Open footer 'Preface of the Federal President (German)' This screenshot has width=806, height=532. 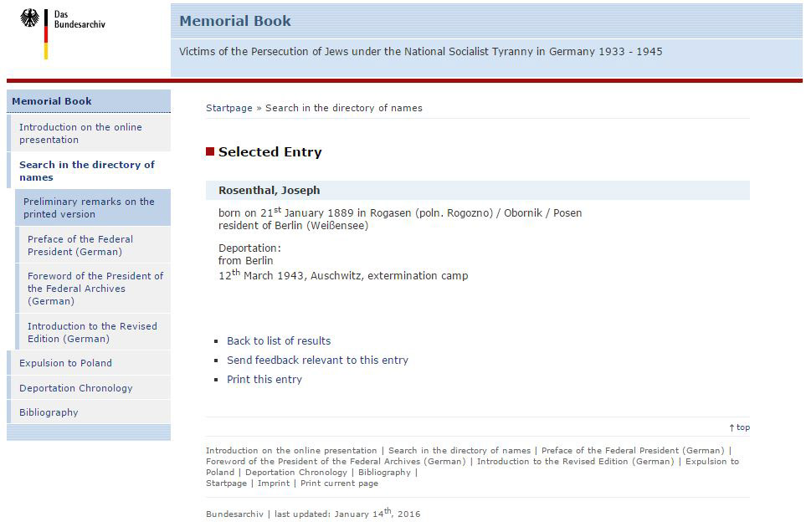(633, 450)
